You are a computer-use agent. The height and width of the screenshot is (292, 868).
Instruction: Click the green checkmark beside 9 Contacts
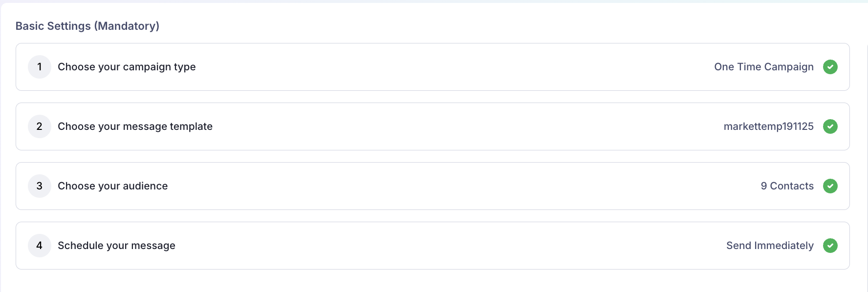pos(830,186)
